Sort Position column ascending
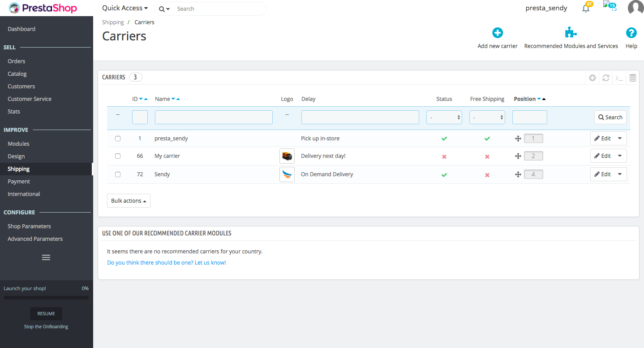The height and width of the screenshot is (348, 644). [544, 99]
